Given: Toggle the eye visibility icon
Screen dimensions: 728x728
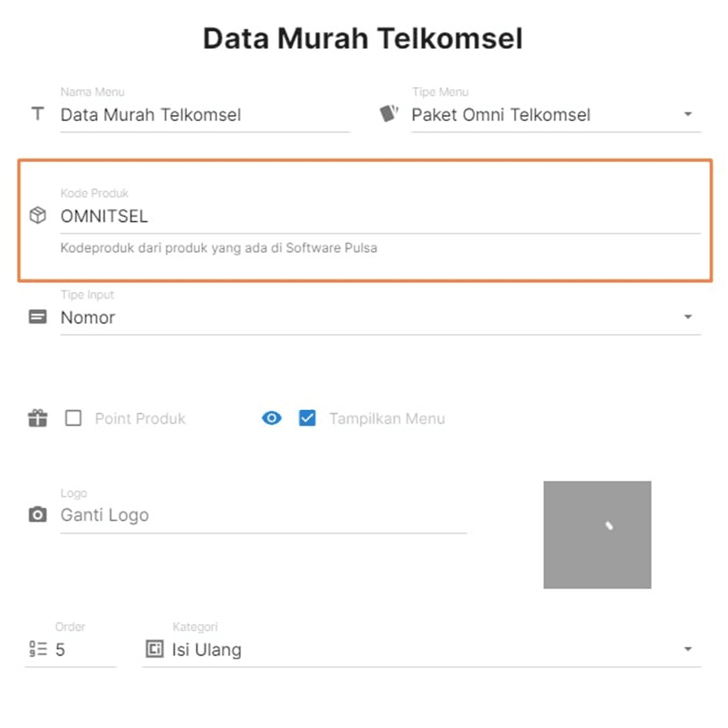Looking at the screenshot, I should pyautogui.click(x=272, y=419).
